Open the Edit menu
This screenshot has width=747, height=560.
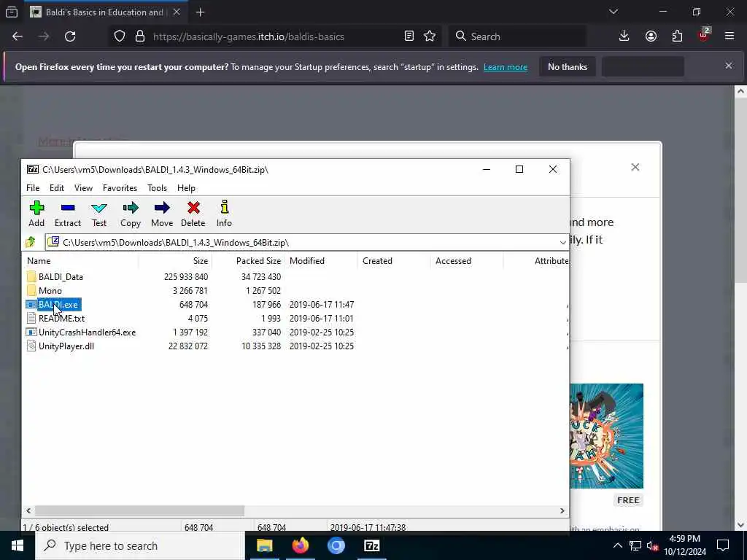[x=57, y=188]
